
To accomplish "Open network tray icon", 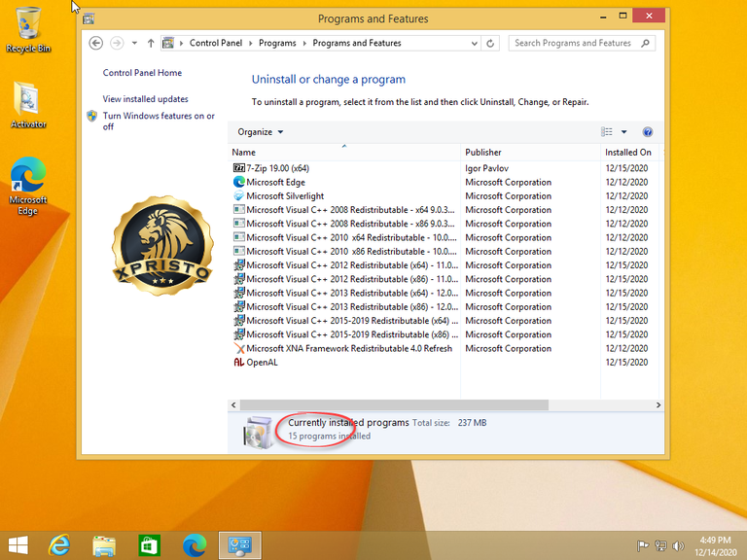I will click(x=660, y=545).
